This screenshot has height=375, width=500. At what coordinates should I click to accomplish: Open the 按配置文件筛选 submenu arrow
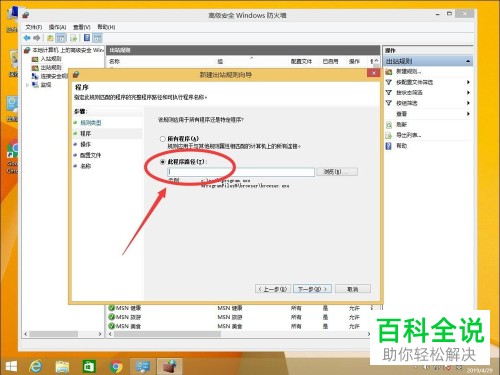pos(468,82)
